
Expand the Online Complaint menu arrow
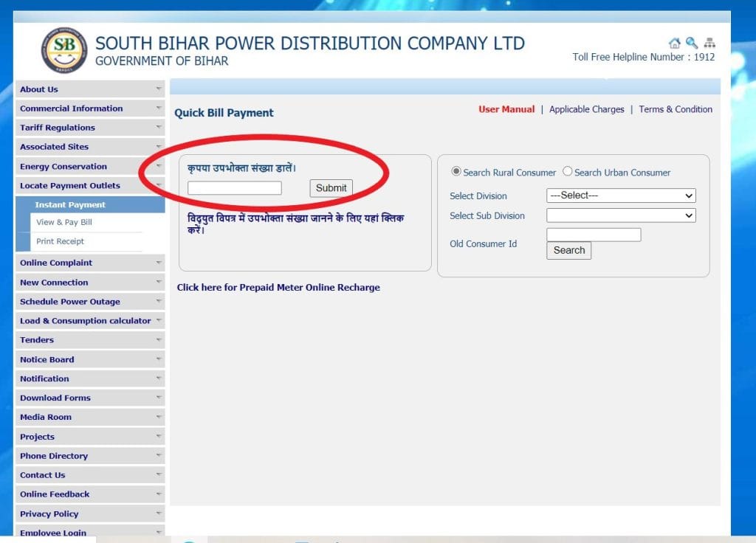point(158,263)
